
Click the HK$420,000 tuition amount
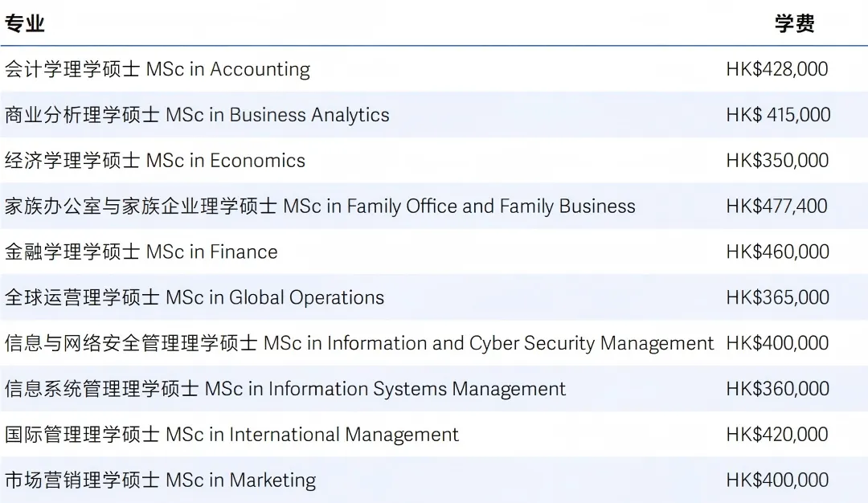point(777,435)
